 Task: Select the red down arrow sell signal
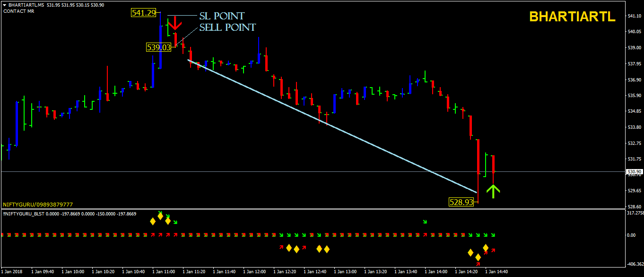coord(175,23)
